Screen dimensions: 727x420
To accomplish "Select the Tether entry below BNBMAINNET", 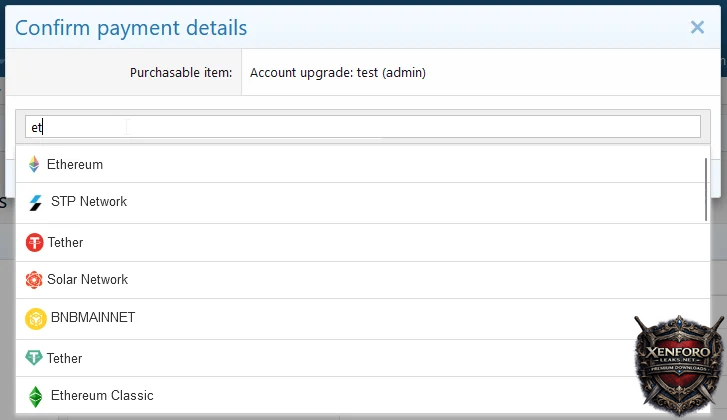I will point(65,358).
